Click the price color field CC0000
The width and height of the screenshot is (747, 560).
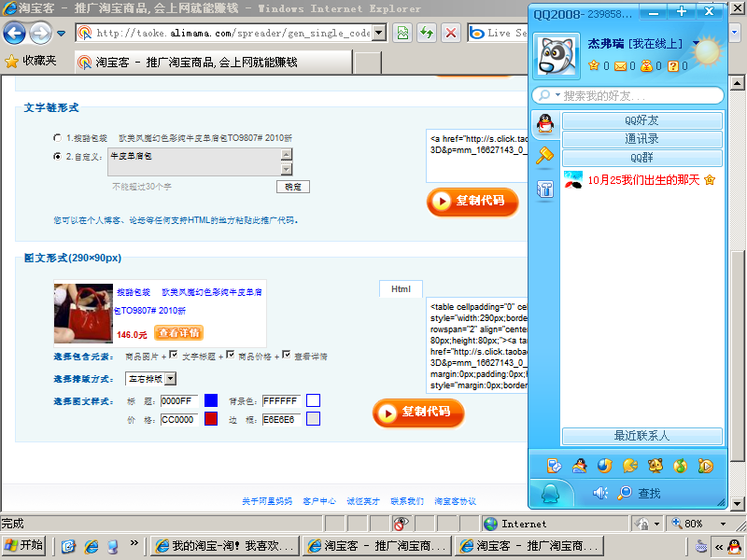click(179, 419)
